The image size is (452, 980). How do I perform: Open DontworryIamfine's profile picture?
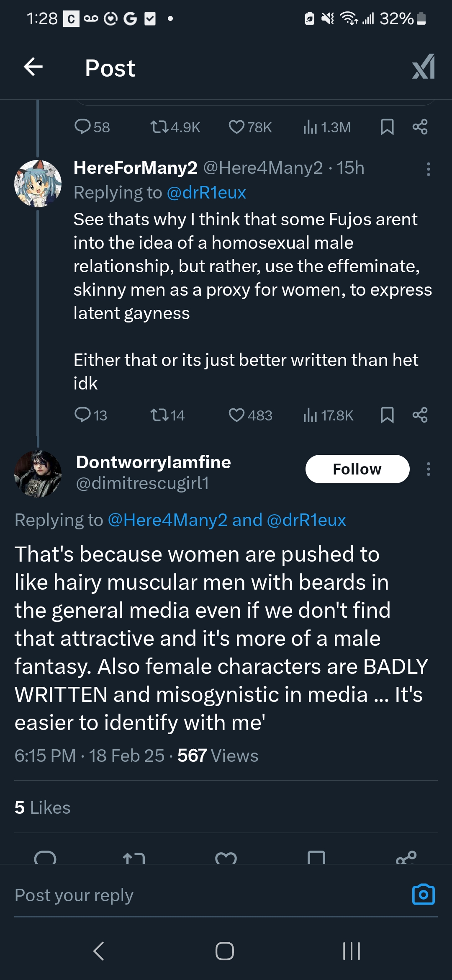tap(38, 474)
